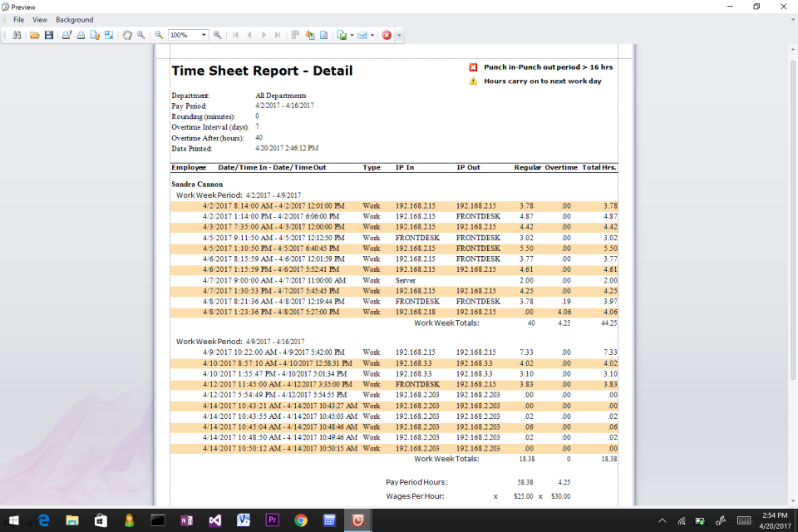This screenshot has height=532, width=798.
Task: Open the toolbar options overflow arrow
Action: 399,35
